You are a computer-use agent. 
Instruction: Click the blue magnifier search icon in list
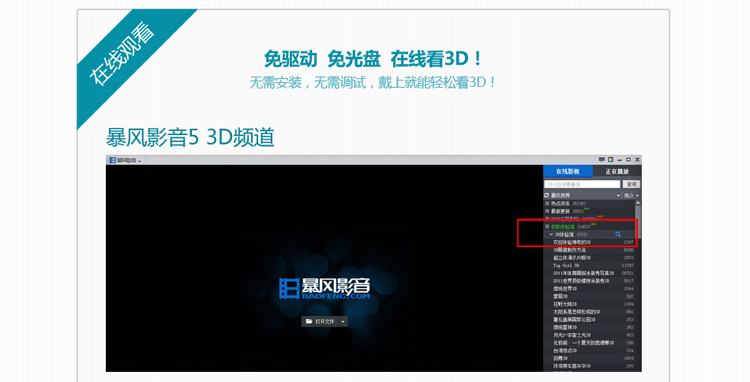click(x=618, y=234)
